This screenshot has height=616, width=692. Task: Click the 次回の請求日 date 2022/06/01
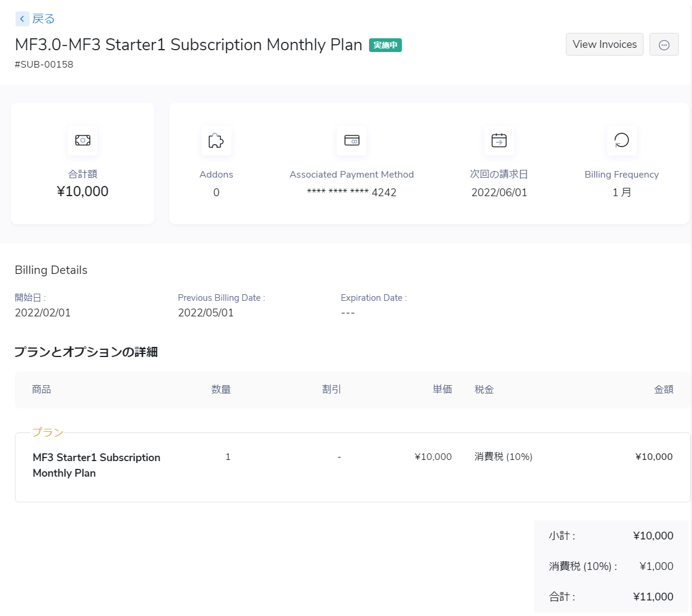pos(499,193)
